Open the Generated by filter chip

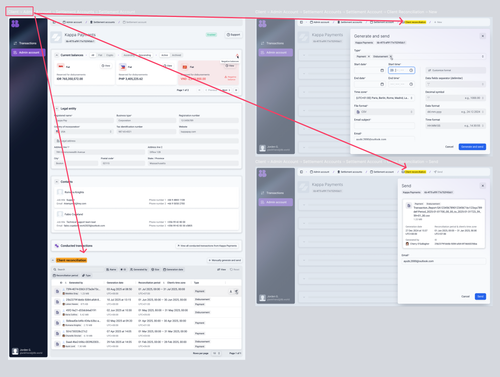139,269
